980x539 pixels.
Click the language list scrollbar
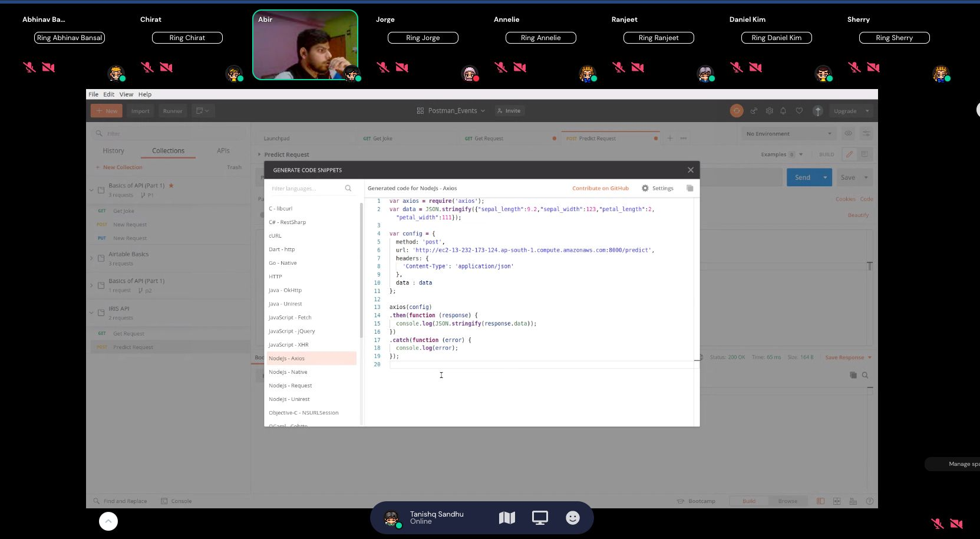tap(361, 271)
